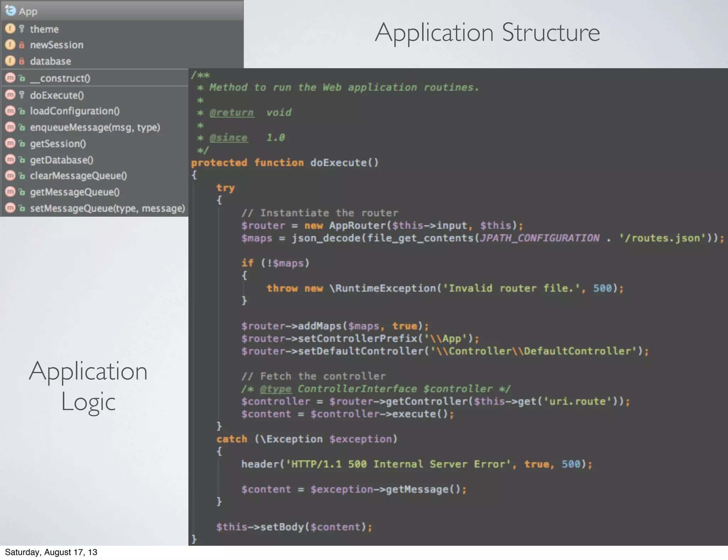The height and width of the screenshot is (560, 728).
Task: Click the @since doc tag
Action: [228, 138]
